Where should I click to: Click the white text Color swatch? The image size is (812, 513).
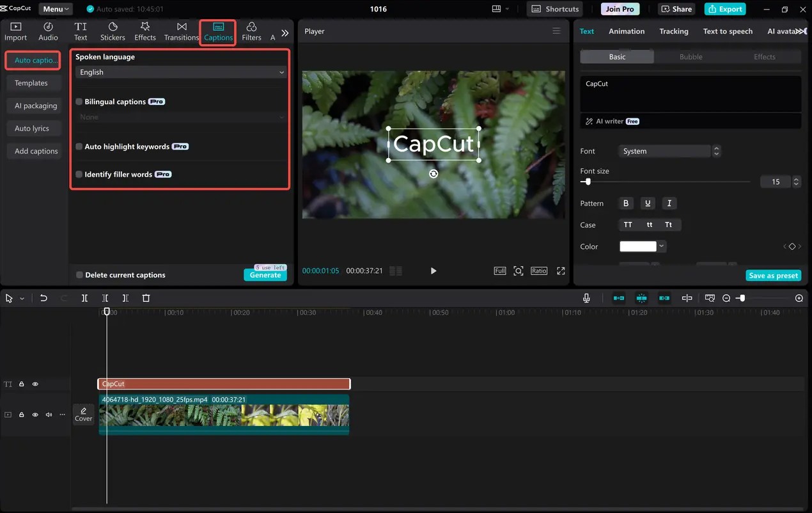638,246
